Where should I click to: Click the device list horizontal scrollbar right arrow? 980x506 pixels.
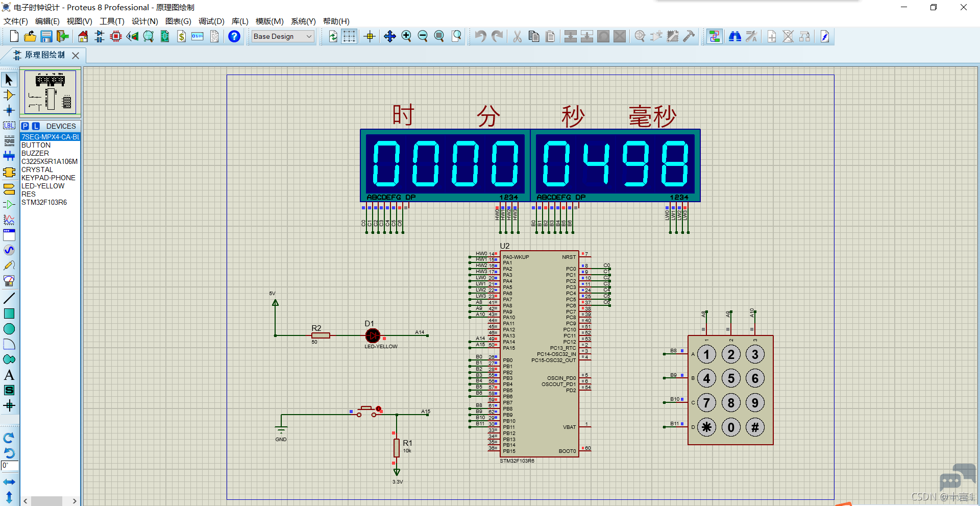click(x=75, y=501)
